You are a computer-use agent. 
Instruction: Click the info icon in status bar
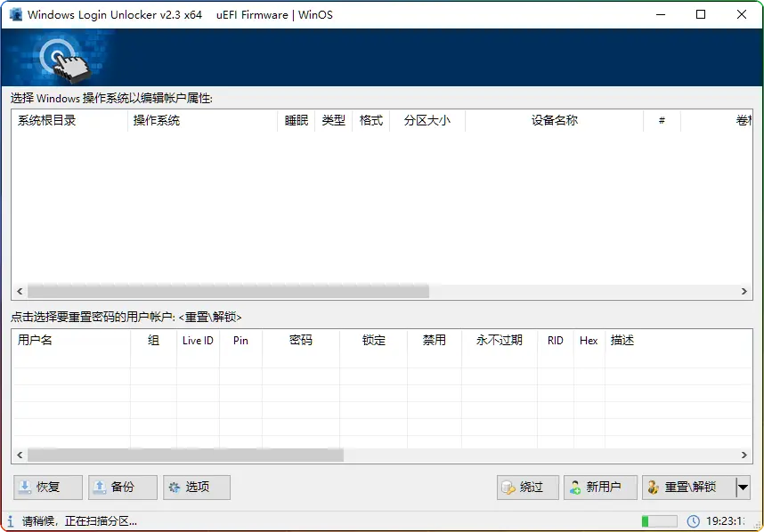coord(10,521)
